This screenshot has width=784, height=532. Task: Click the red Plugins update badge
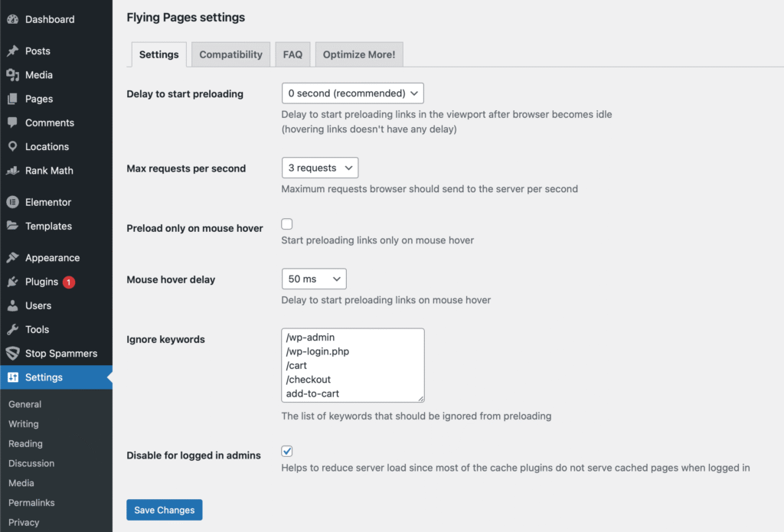[68, 282]
